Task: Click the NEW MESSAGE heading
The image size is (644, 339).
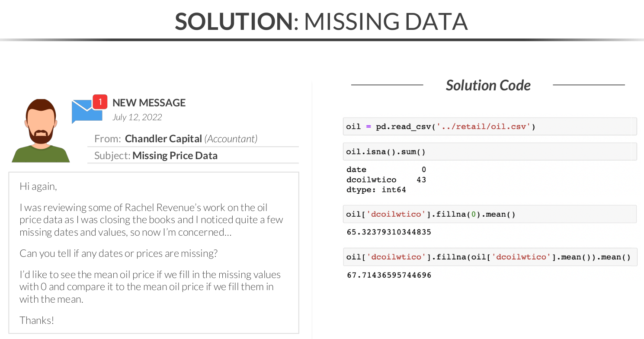Action: pos(149,103)
